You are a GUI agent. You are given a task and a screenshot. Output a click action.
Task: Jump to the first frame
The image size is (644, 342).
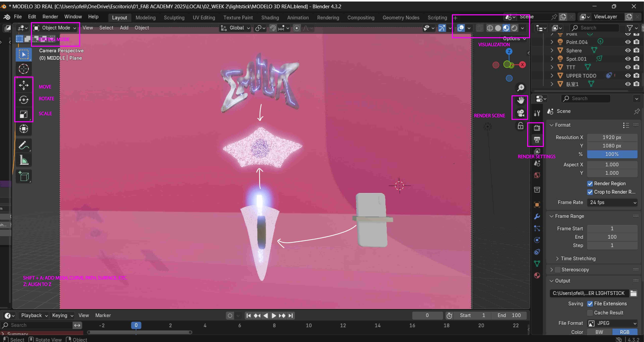[248, 316]
